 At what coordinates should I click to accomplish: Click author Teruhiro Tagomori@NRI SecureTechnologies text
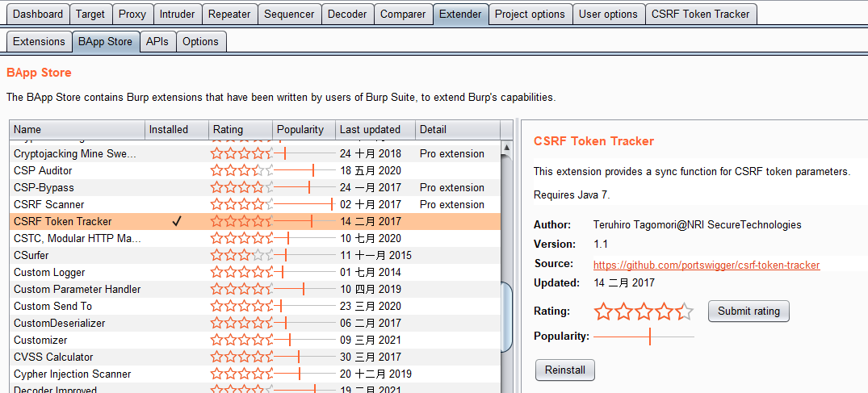(697, 224)
